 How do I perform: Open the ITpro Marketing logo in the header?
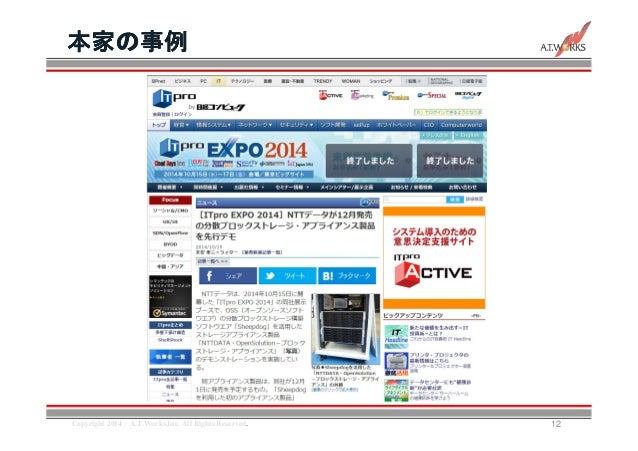pos(362,95)
